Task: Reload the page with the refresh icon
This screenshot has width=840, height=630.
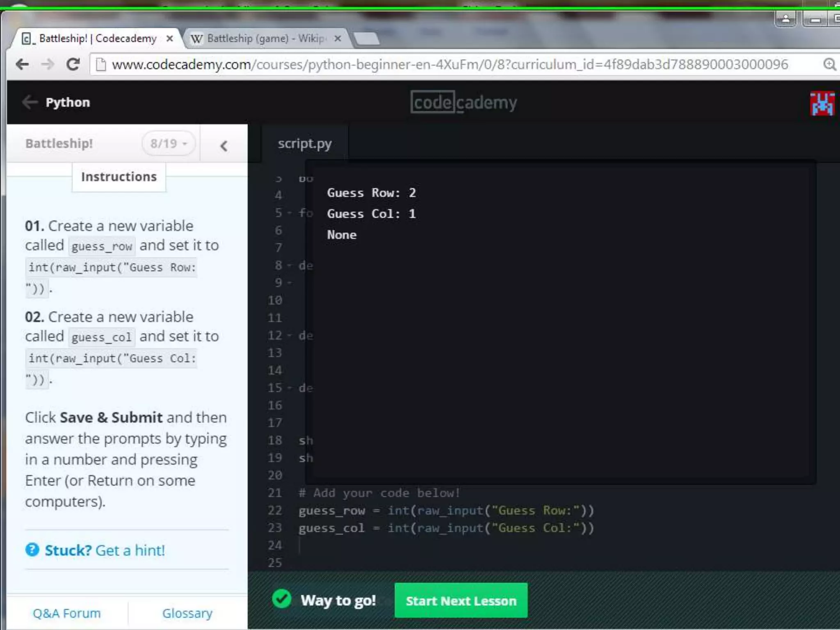Action: 73,64
